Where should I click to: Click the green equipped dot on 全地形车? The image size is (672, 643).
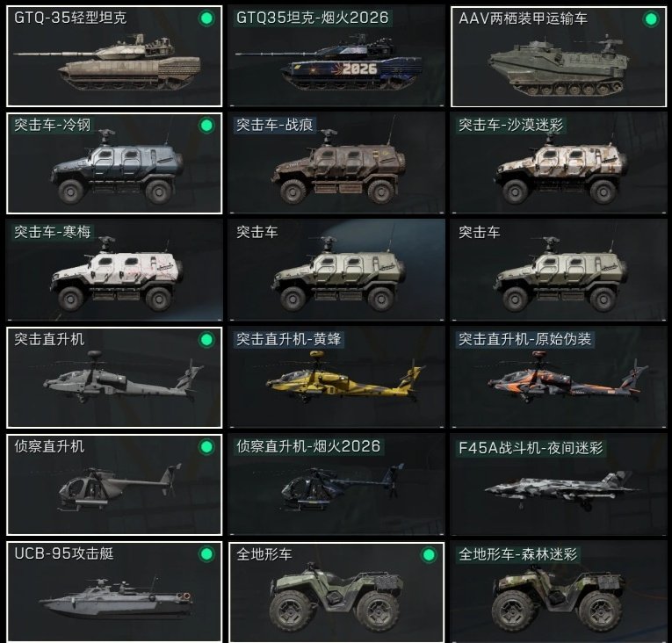tap(429, 555)
